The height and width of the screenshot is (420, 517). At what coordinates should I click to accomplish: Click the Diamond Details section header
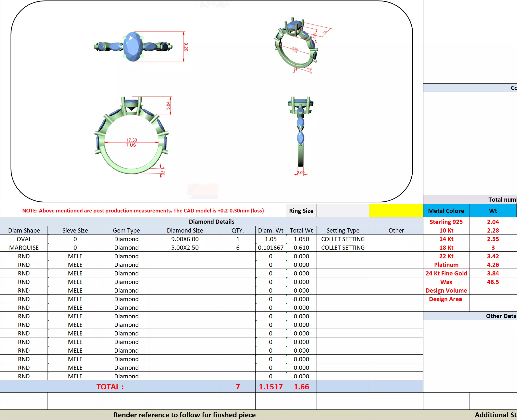(x=211, y=222)
